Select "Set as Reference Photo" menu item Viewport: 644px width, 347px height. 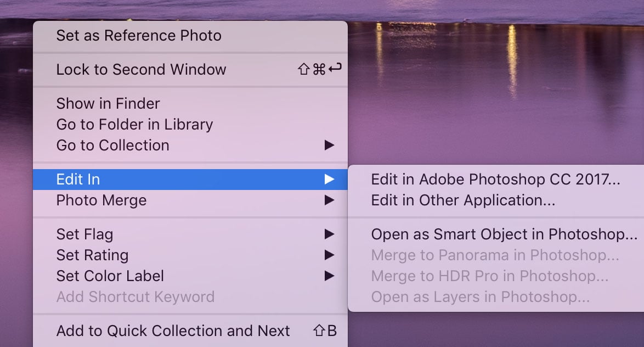click(138, 35)
